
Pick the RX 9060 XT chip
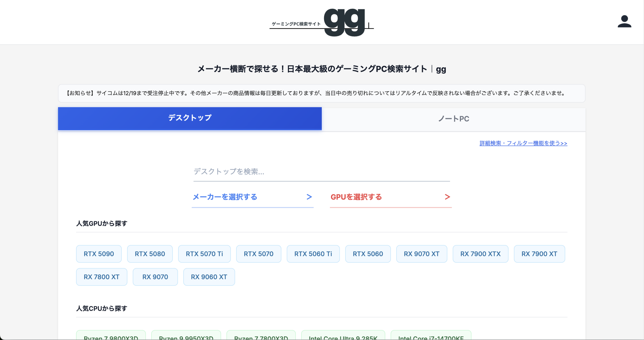[x=209, y=277]
